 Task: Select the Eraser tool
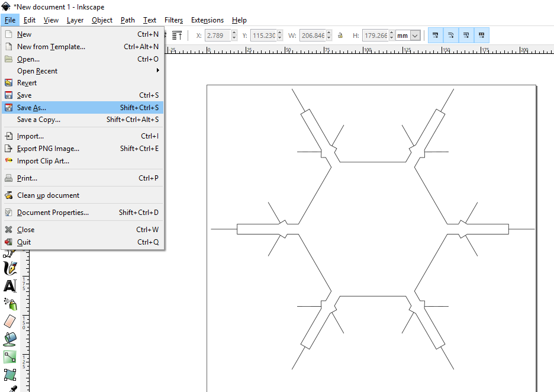10,321
